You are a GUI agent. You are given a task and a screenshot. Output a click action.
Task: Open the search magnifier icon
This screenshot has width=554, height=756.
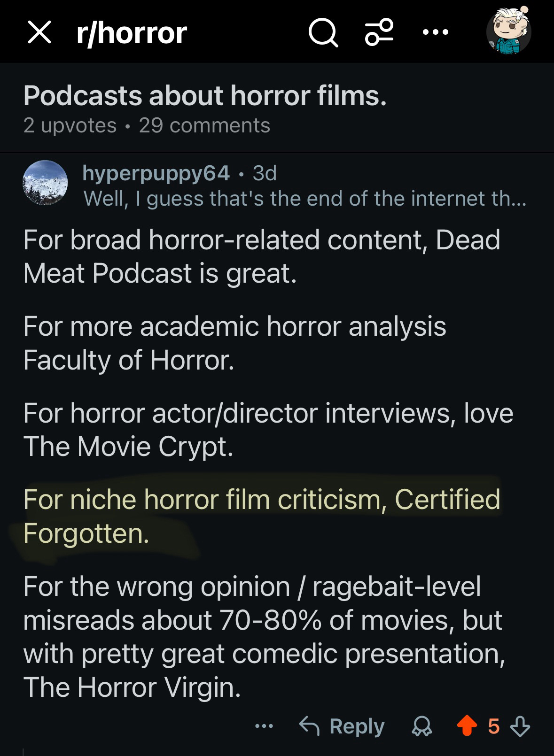click(323, 33)
